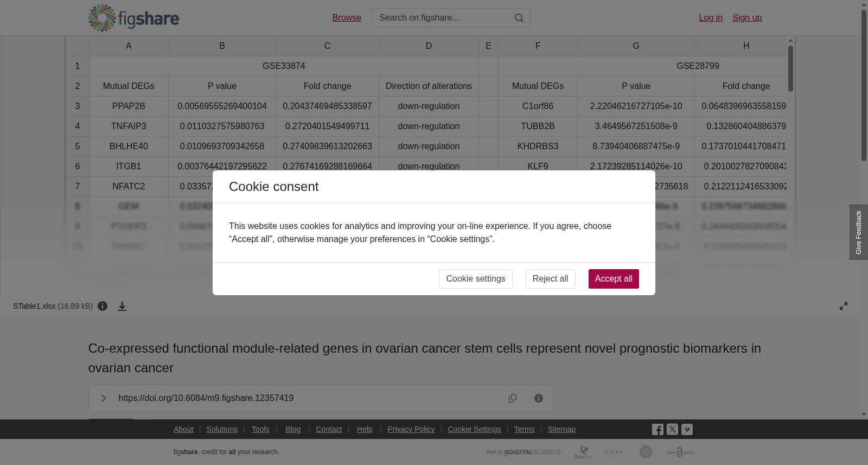
Task: Select row 3 header in spreadsheet
Action: [78, 106]
